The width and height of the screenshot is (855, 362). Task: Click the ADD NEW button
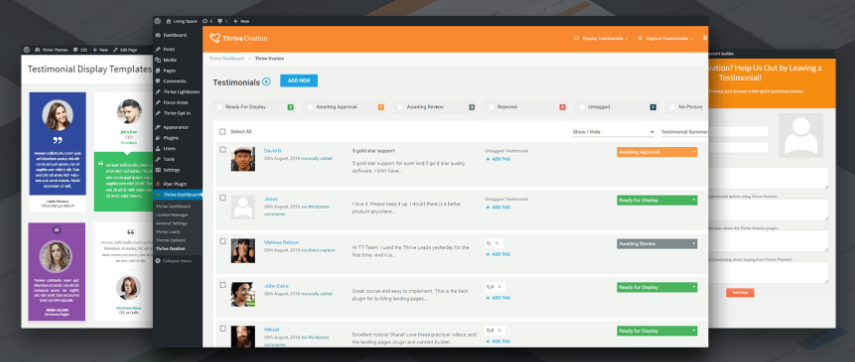[x=299, y=81]
